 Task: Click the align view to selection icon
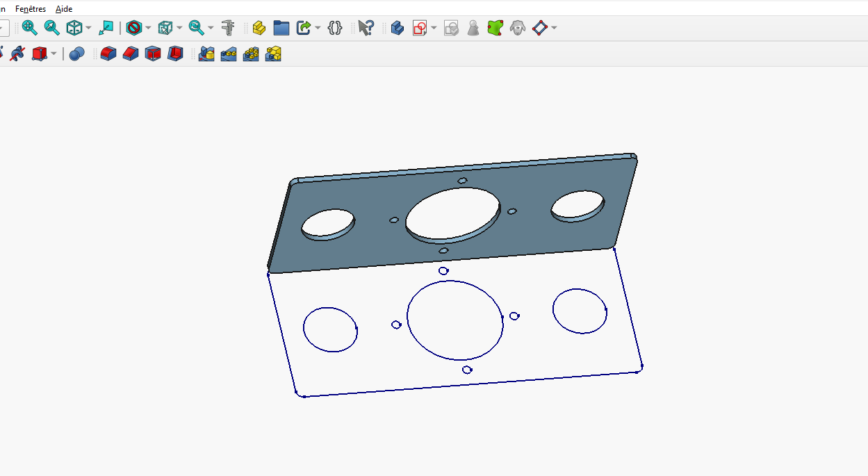pyautogui.click(x=106, y=28)
